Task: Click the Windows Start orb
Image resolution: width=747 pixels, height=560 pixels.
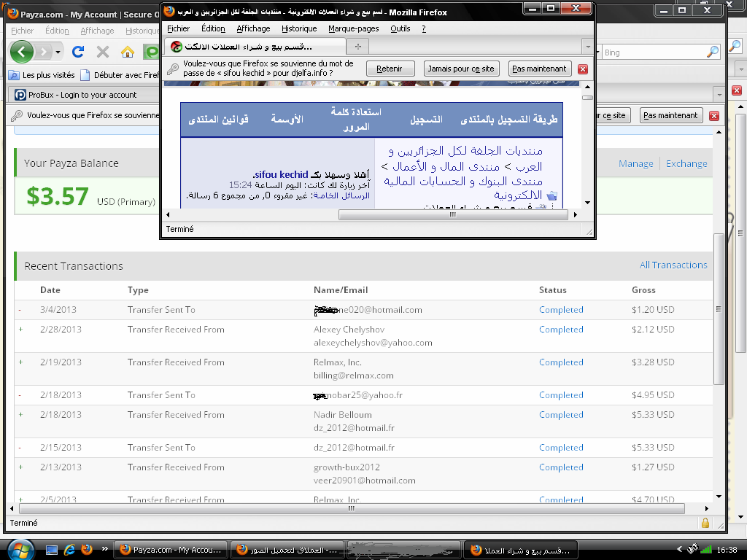Action: pyautogui.click(x=20, y=550)
